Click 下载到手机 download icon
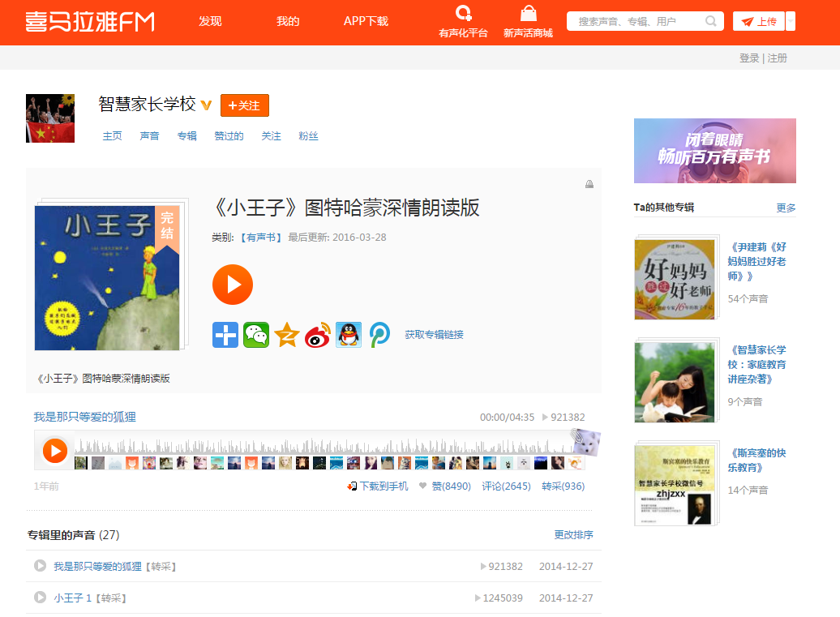Viewport: 840px width, 617px height. point(352,485)
